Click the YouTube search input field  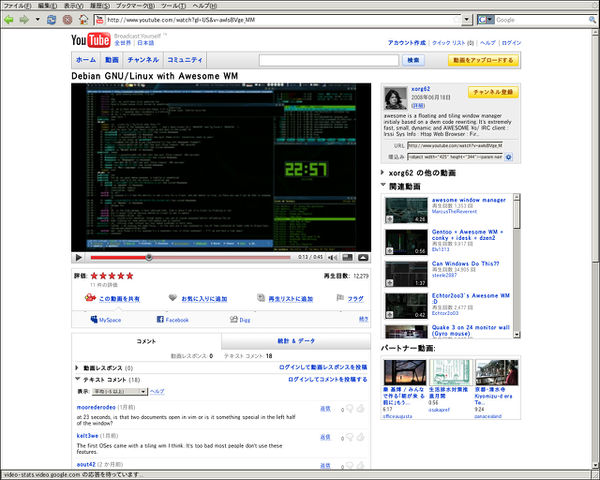click(329, 60)
